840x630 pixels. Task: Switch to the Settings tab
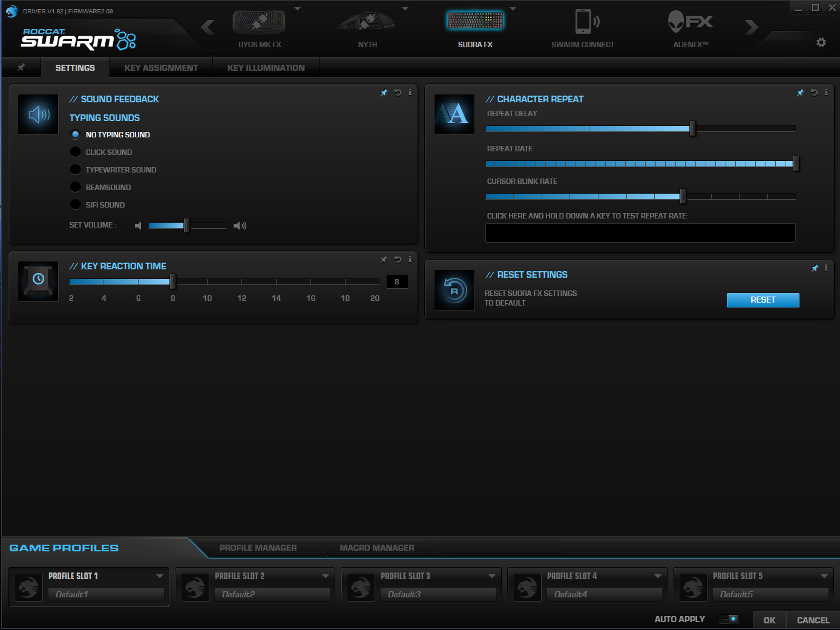click(x=75, y=68)
